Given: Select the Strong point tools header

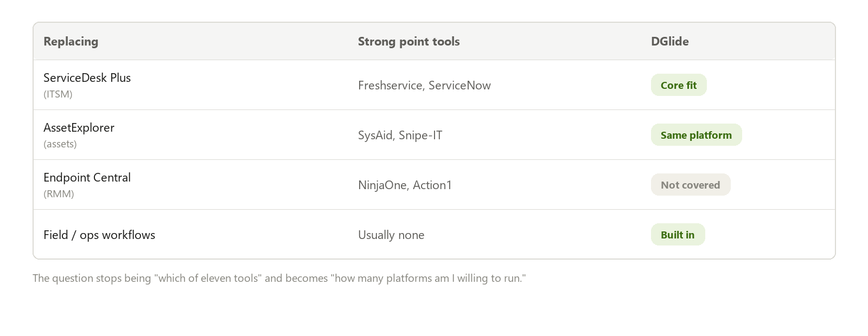Looking at the screenshot, I should tap(409, 42).
